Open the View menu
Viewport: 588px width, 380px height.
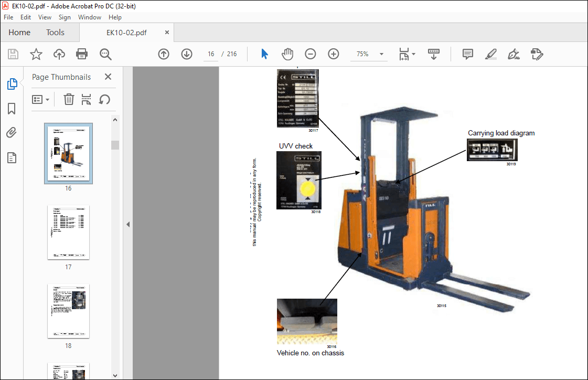(45, 17)
